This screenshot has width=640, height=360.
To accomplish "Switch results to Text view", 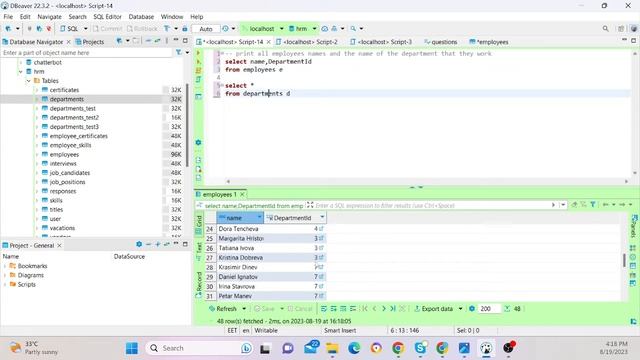I will tap(199, 251).
